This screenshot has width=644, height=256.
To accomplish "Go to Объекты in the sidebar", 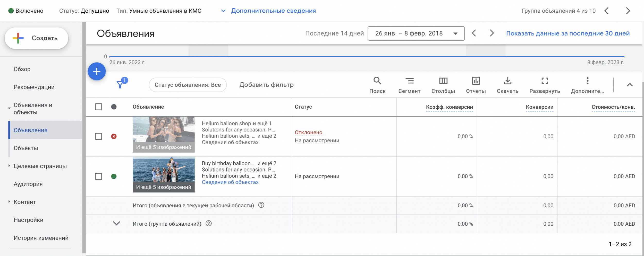I will coord(26,148).
